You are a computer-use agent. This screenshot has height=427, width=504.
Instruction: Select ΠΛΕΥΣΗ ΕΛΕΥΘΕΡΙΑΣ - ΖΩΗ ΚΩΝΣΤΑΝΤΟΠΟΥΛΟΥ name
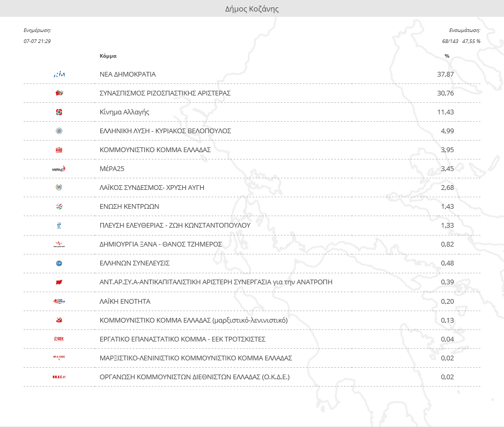(x=175, y=226)
